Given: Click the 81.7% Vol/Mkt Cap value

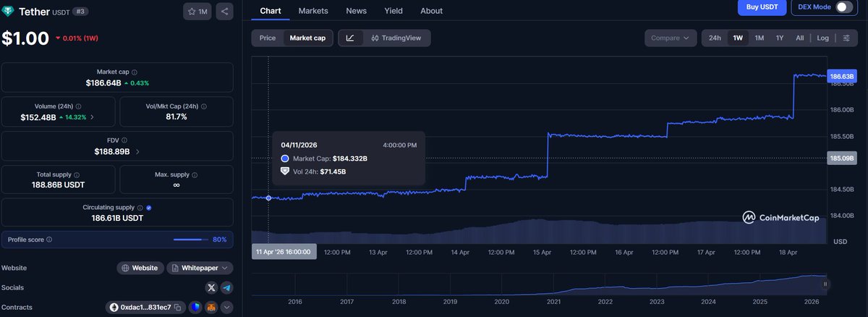Looking at the screenshot, I should click(x=176, y=117).
